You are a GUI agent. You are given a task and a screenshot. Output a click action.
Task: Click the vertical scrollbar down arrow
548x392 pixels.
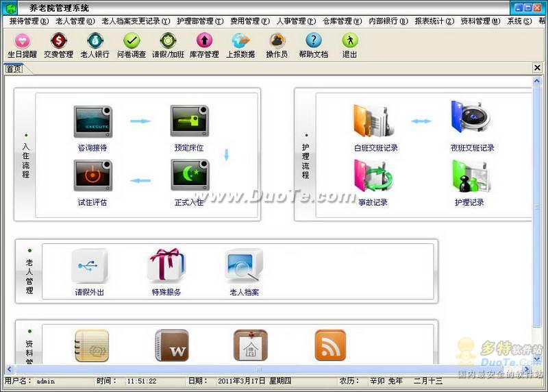[x=537, y=360]
